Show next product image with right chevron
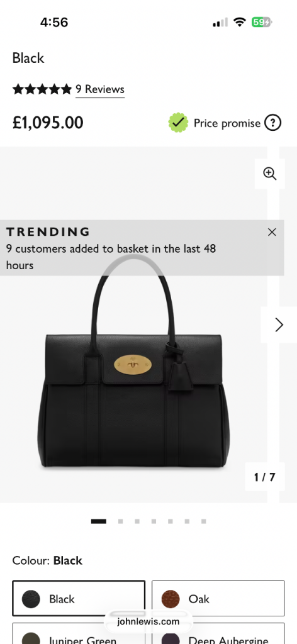Screen dimensions: 297x644 pos(279,325)
